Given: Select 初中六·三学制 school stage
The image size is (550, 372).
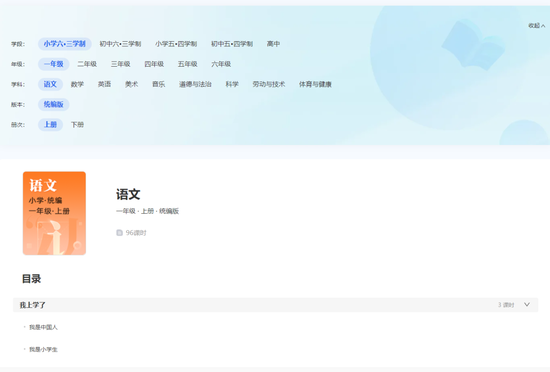Looking at the screenshot, I should tap(120, 44).
